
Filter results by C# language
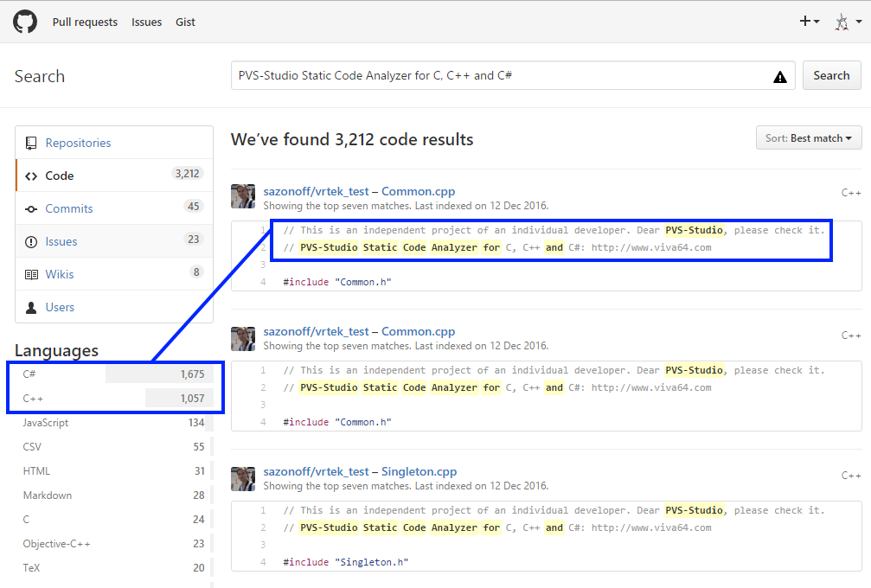pyautogui.click(x=114, y=374)
